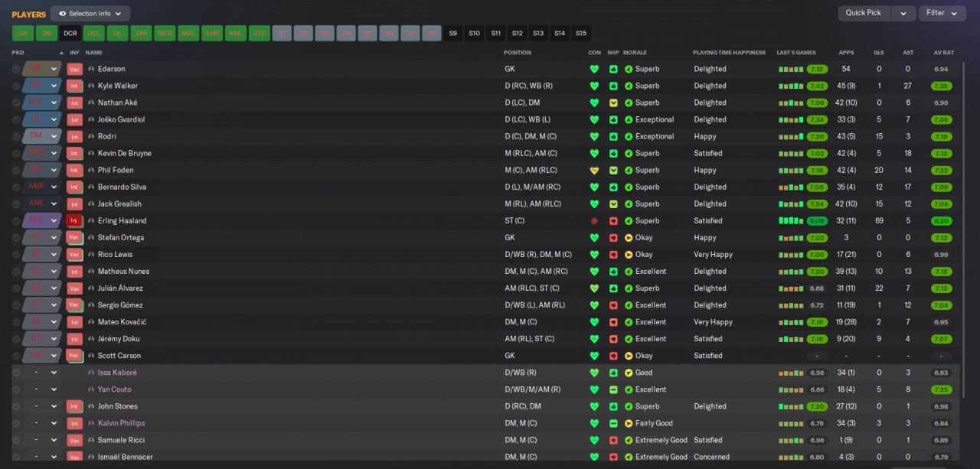Viewport: 980px width, 469px height.
Task: Click John Stones's Int info icon
Action: click(x=74, y=406)
